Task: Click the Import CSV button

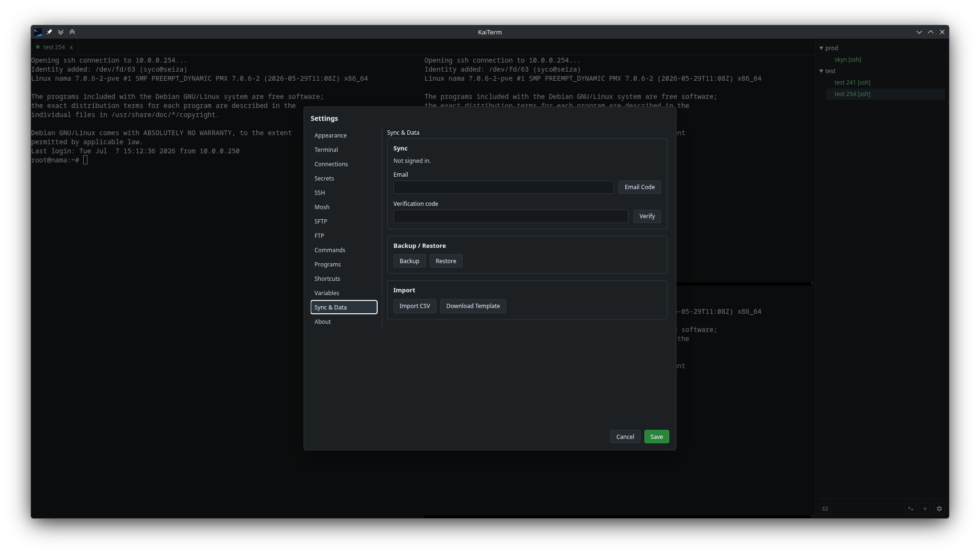Action: (414, 306)
